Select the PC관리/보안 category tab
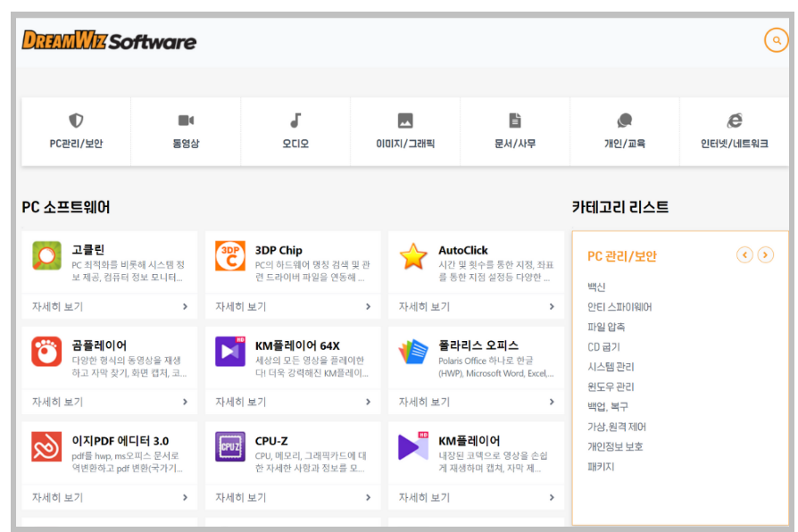The width and height of the screenshot is (798, 532). (x=76, y=132)
